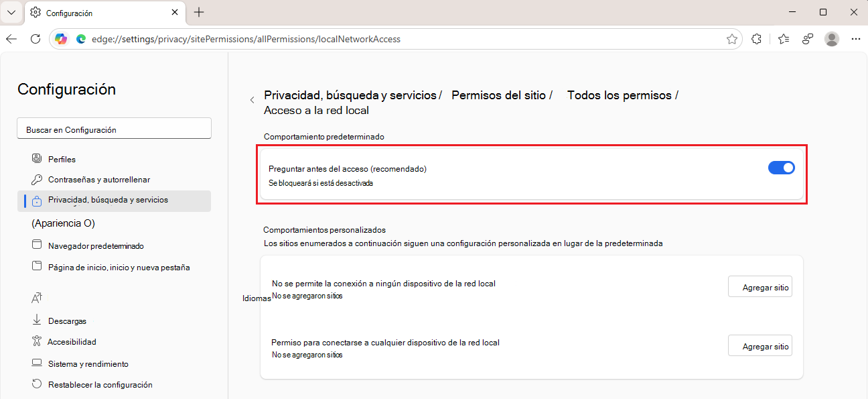The image size is (868, 399).
Task: Click 'Permiso para conectarse a cualquier dispositivo' text
Action: (x=386, y=343)
